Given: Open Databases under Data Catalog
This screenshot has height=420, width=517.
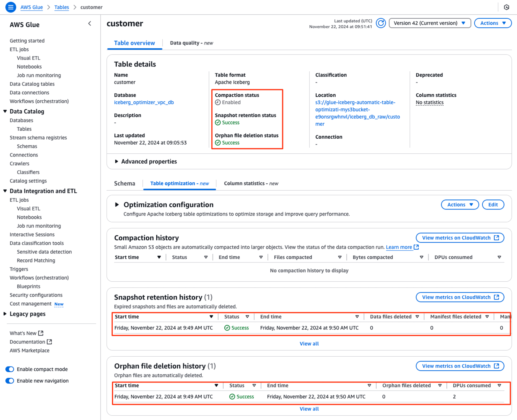Looking at the screenshot, I should [x=21, y=120].
